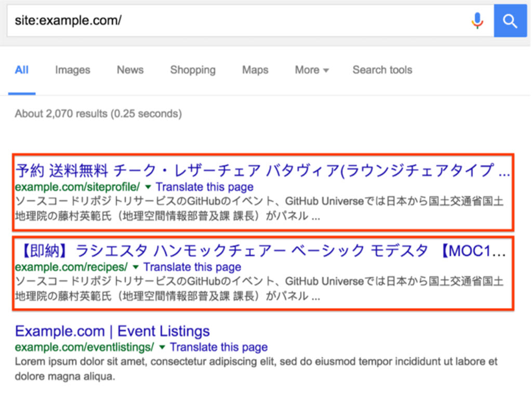Screen dimensions: 532x394
Task: Go to the Shopping tab
Action: [x=193, y=70]
